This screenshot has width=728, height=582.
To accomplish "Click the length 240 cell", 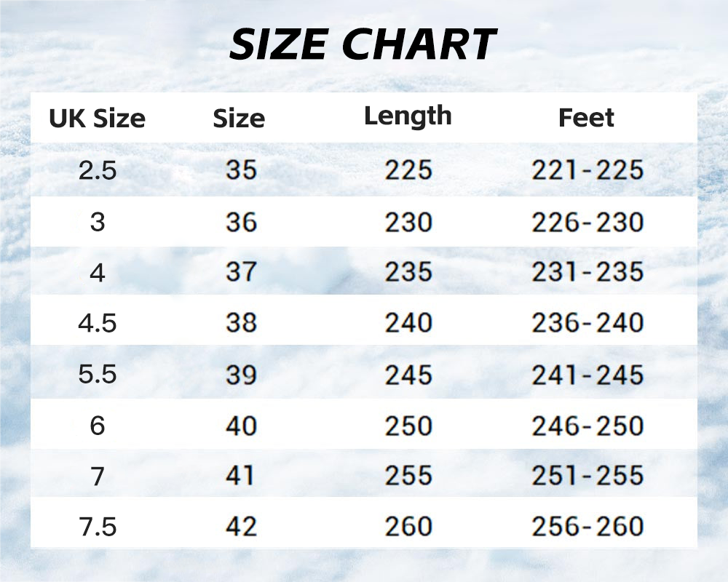I will (408, 322).
